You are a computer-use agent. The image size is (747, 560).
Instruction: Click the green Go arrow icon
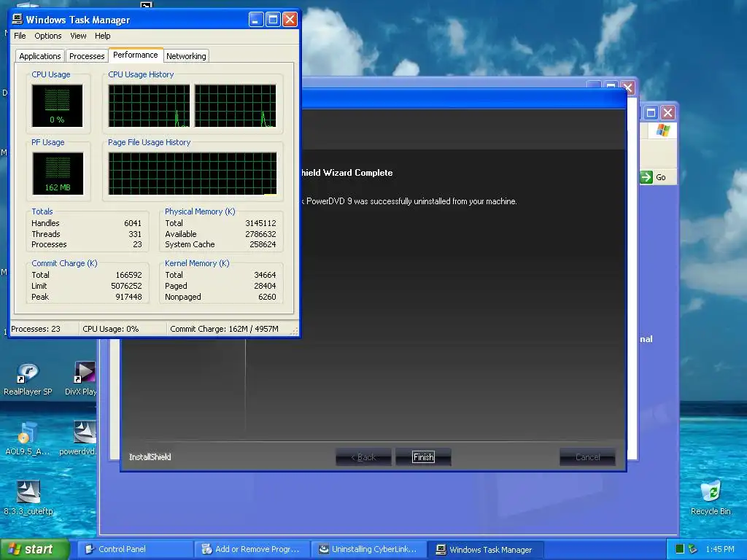tap(646, 177)
